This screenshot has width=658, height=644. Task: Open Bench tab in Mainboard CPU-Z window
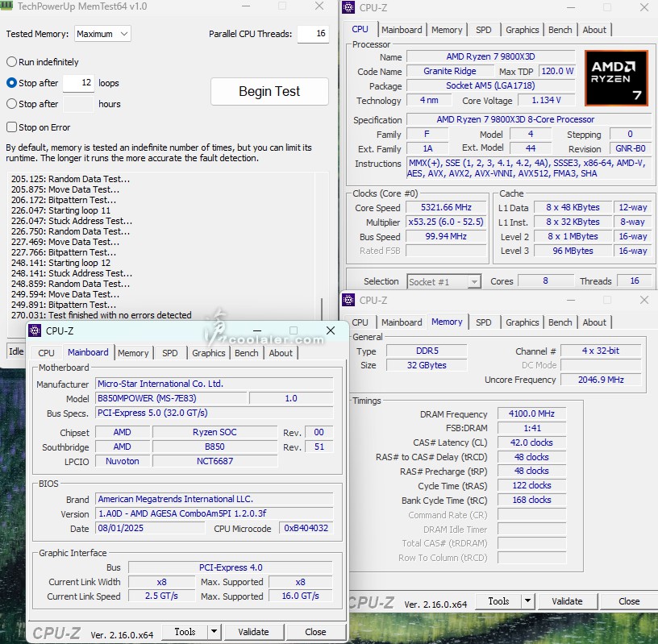246,353
